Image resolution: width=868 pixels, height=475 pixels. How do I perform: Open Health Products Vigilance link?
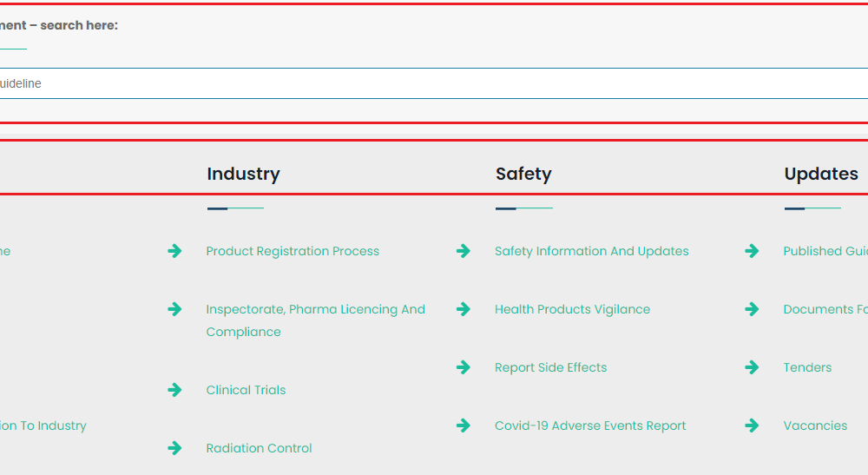click(572, 309)
